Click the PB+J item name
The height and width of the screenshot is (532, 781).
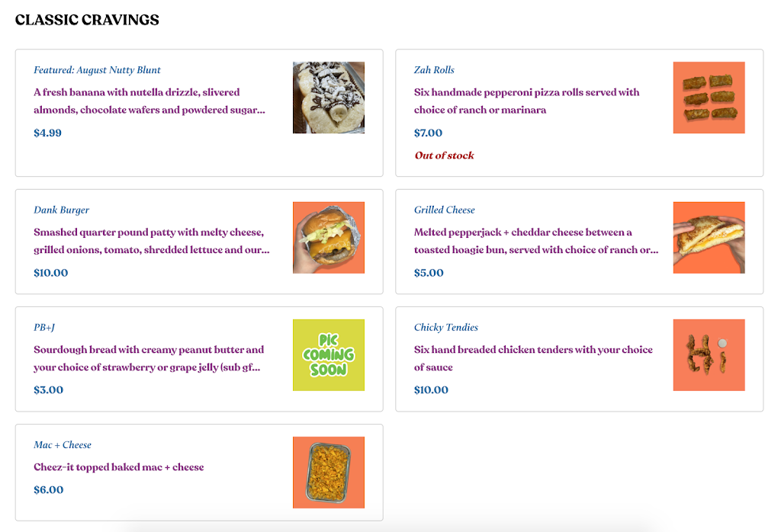(44, 328)
